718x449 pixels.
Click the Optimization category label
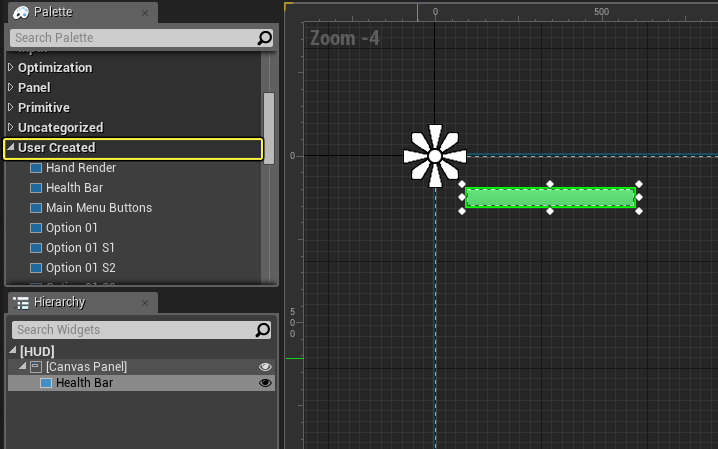click(x=55, y=68)
